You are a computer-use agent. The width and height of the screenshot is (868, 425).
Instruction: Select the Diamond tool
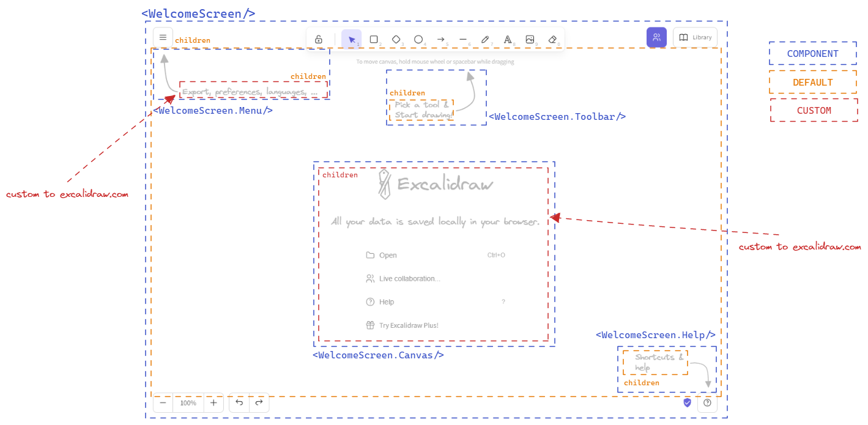tap(396, 39)
